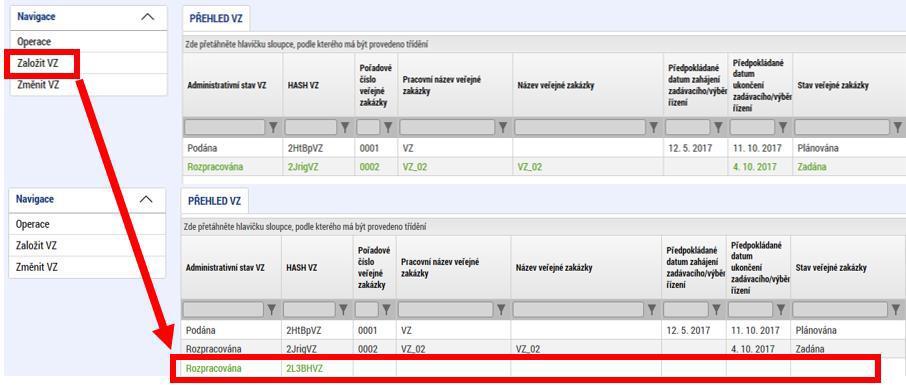The height and width of the screenshot is (385, 906).
Task: Click filter icon for Název veřejné zakázky, bottom table
Action: point(652,310)
